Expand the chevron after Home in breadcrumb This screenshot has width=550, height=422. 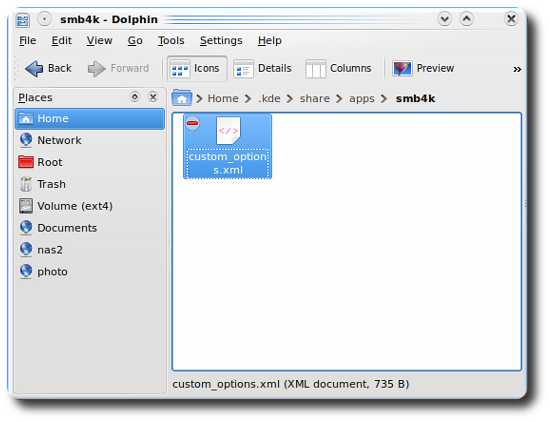pos(248,99)
